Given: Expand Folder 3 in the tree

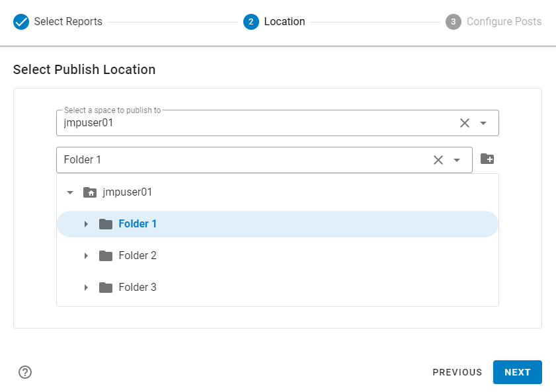Looking at the screenshot, I should (x=86, y=288).
